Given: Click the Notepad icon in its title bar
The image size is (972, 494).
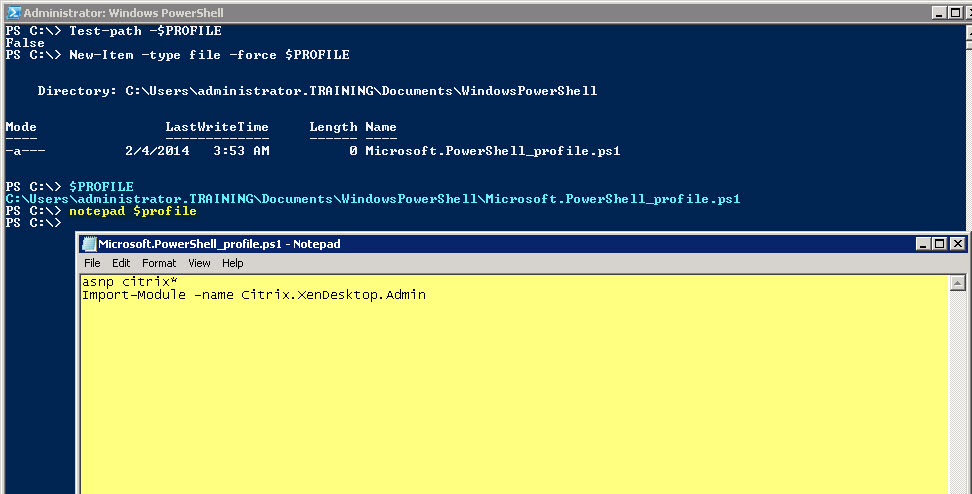Looking at the screenshot, I should (x=88, y=244).
